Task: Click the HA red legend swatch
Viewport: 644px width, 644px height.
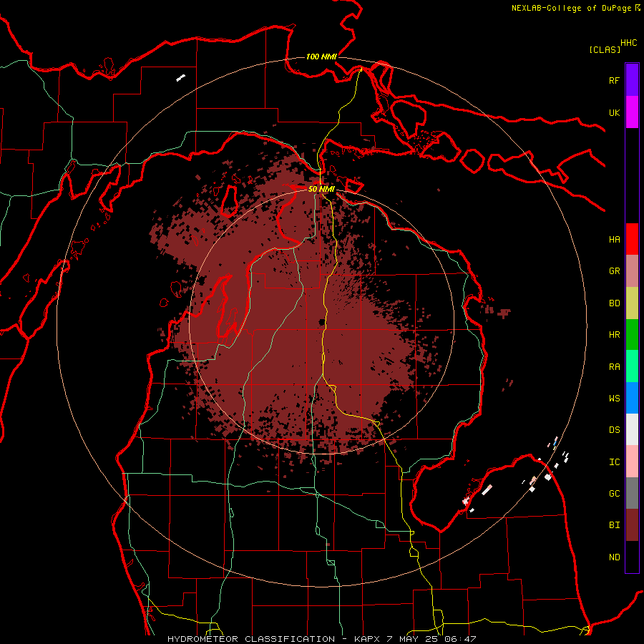Action: [632, 239]
